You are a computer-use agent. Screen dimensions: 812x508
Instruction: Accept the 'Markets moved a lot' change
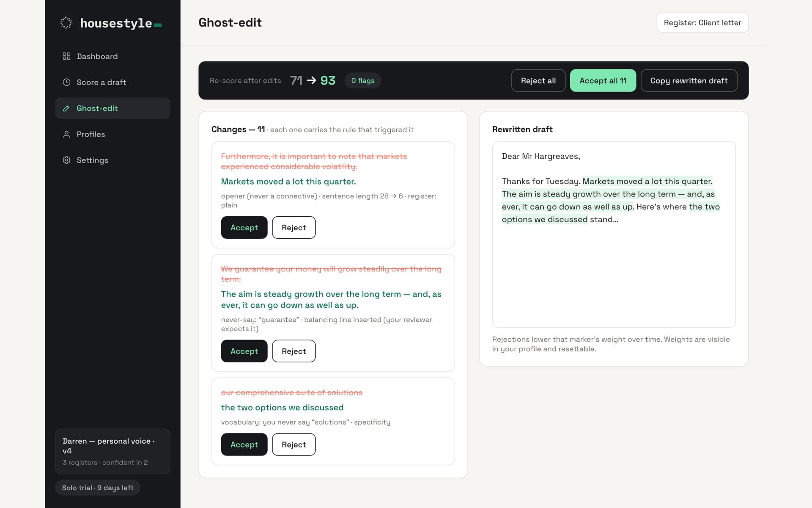244,227
